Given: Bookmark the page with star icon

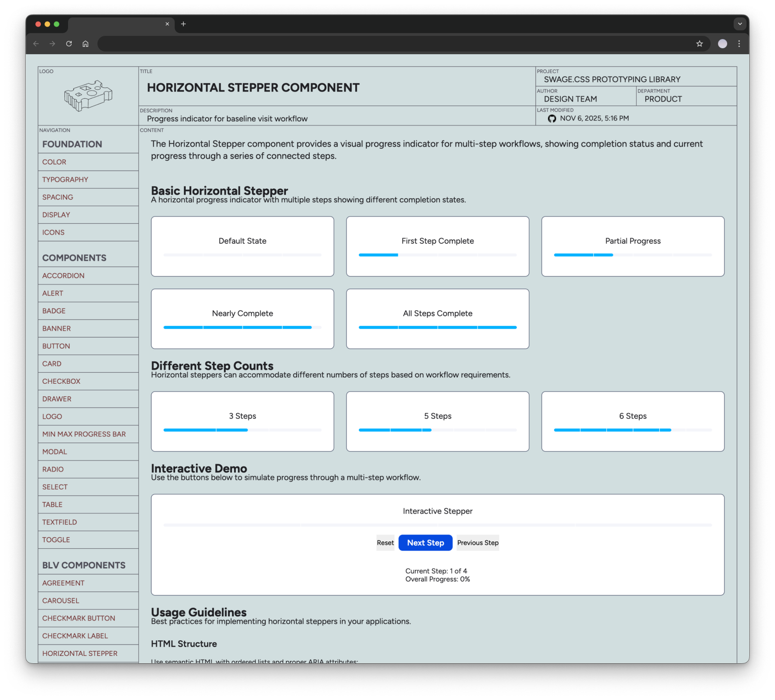Looking at the screenshot, I should 699,44.
